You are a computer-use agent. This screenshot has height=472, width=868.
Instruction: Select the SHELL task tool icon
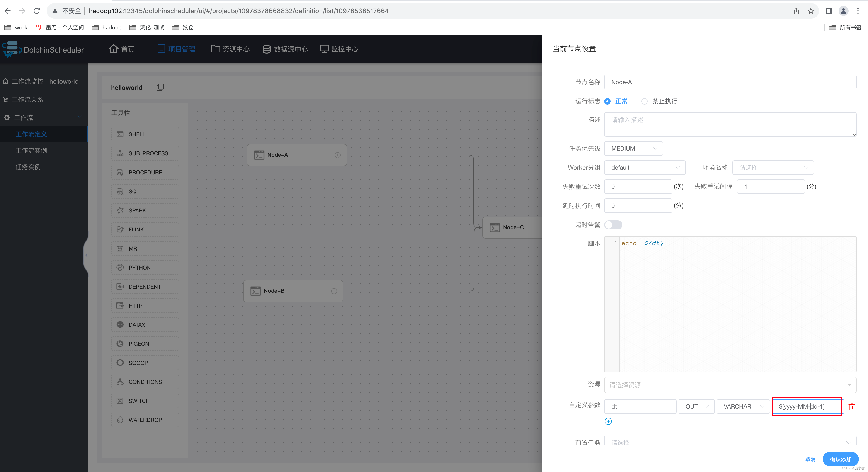[x=120, y=134]
